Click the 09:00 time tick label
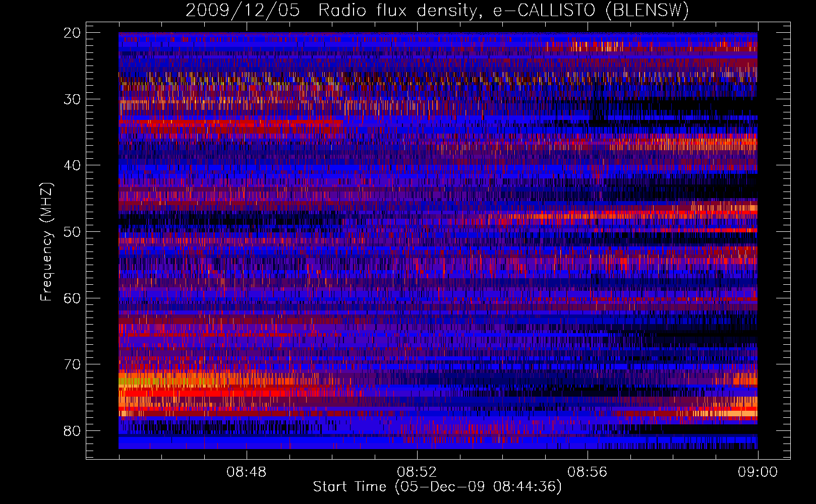The image size is (816, 504). click(x=757, y=472)
